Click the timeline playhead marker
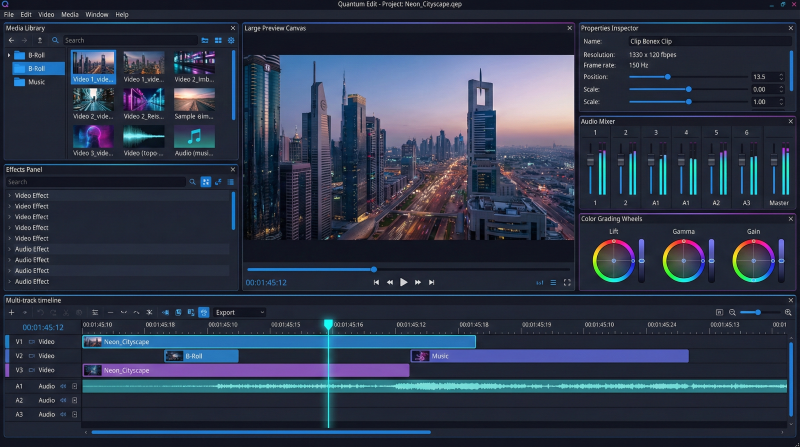 tap(329, 324)
